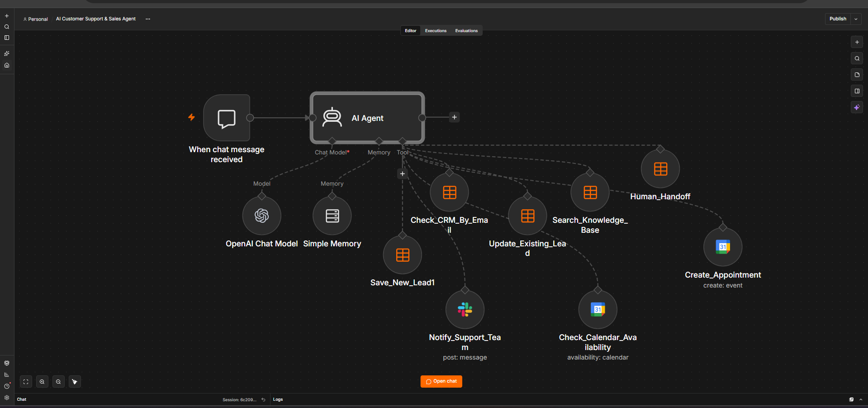
Task: Zoom in on the canvas
Action: pyautogui.click(x=42, y=382)
